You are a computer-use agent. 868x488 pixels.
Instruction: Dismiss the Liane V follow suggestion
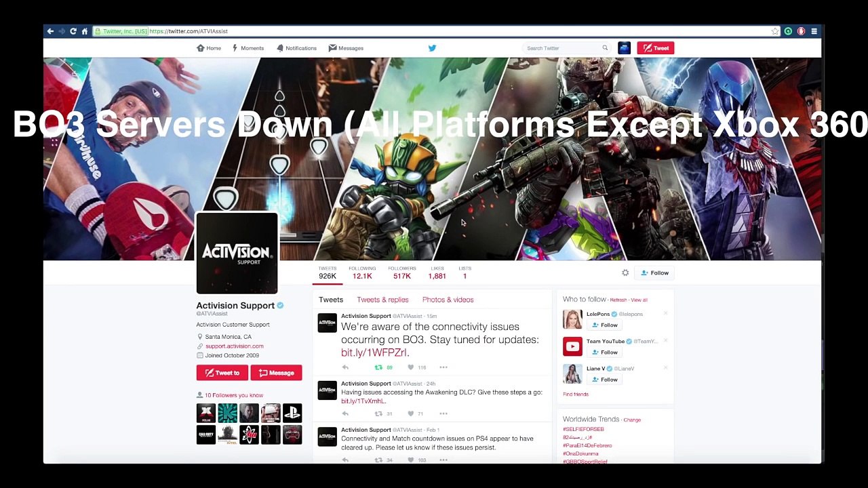tap(665, 367)
